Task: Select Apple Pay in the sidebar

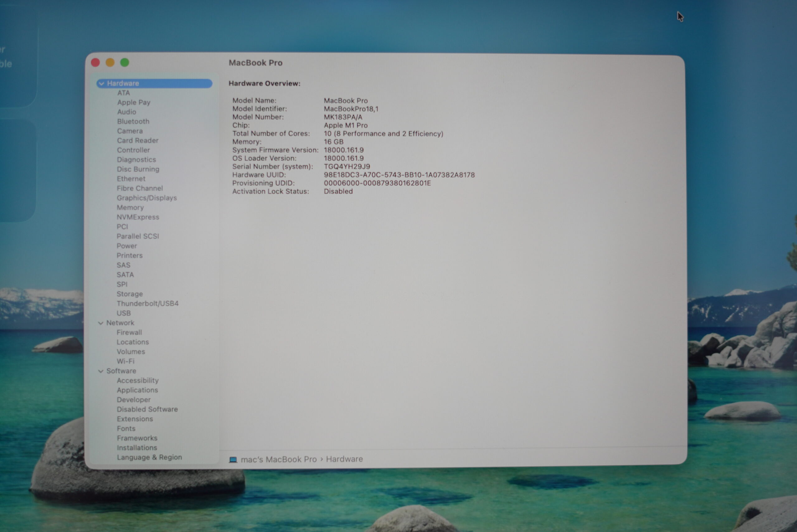Action: tap(134, 102)
